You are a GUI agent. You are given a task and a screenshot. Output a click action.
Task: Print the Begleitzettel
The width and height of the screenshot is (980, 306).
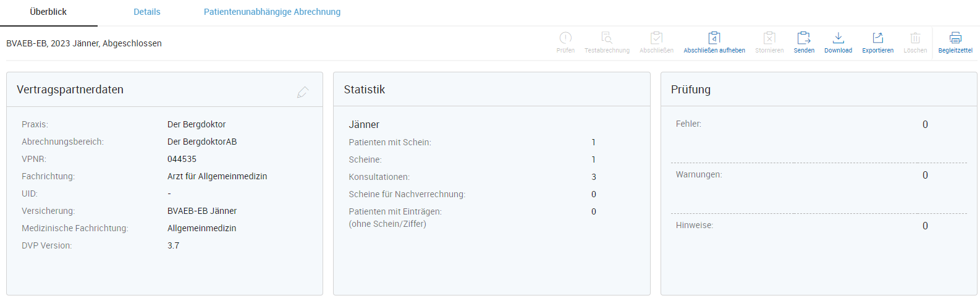(x=955, y=38)
